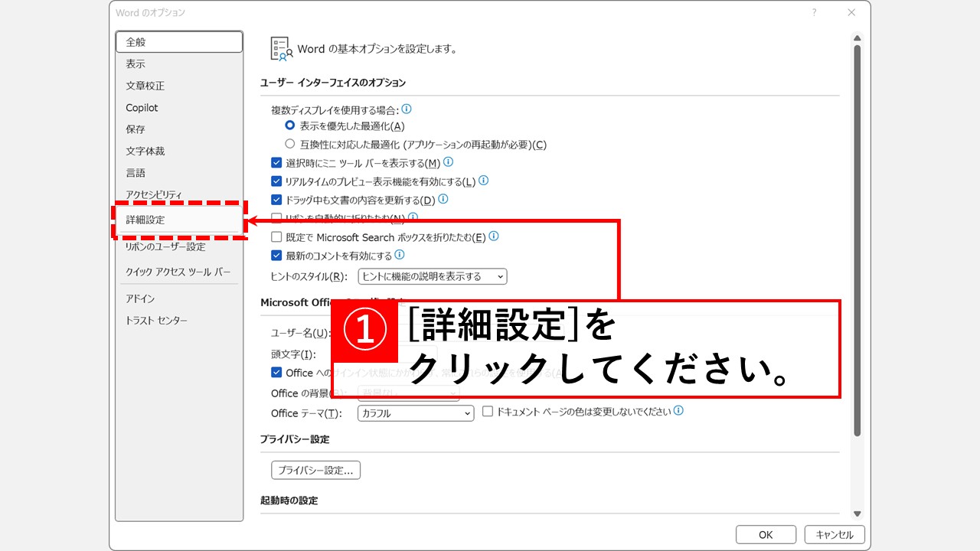Screen dimensions: 980x551
Task: Click info icon beside ドラッグ中も文書 option
Action: pos(443,199)
